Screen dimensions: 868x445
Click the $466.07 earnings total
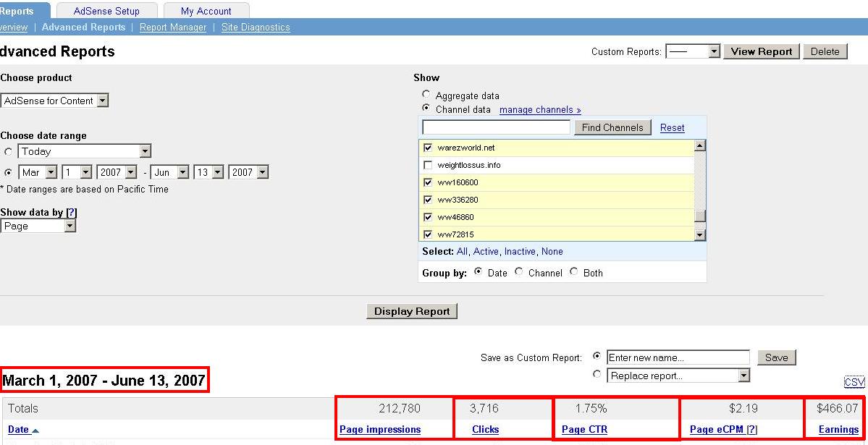pyautogui.click(x=838, y=409)
